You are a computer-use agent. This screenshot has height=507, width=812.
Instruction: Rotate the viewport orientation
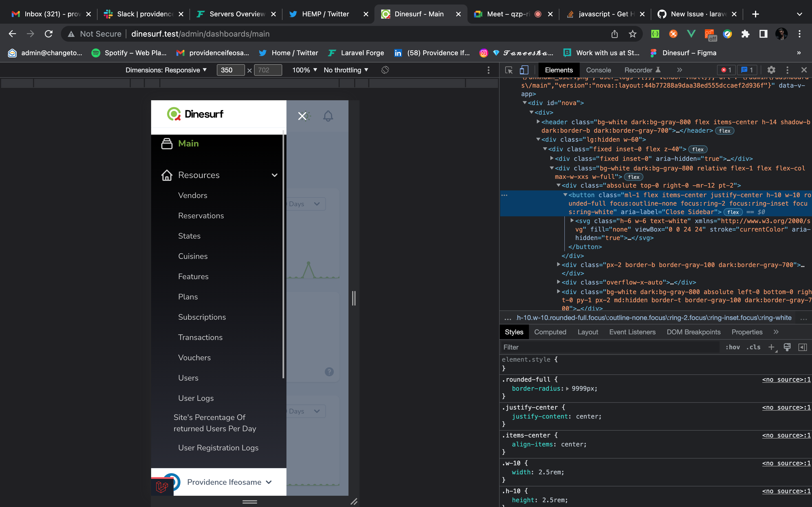coord(385,70)
